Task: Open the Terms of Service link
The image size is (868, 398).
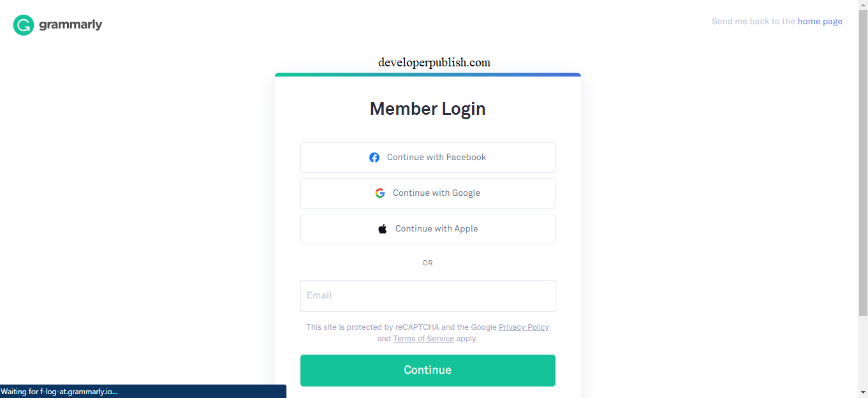Action: click(x=423, y=338)
